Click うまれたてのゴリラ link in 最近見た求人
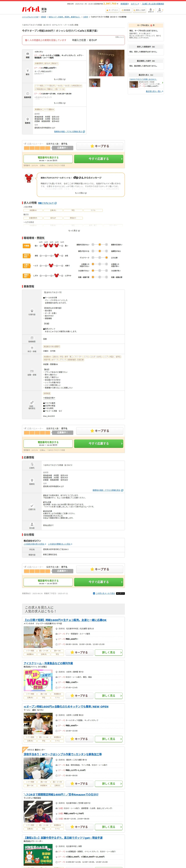Screen dimensions: 186x868 tap(143, 79)
